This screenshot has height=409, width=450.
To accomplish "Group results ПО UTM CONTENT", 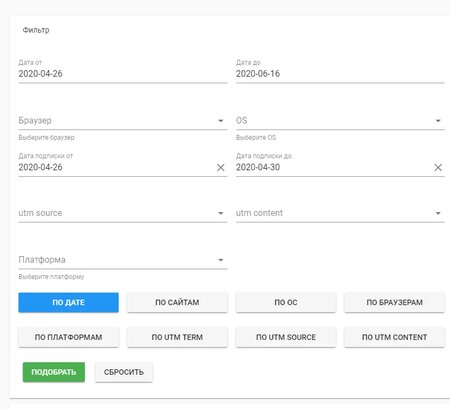I will click(x=394, y=337).
